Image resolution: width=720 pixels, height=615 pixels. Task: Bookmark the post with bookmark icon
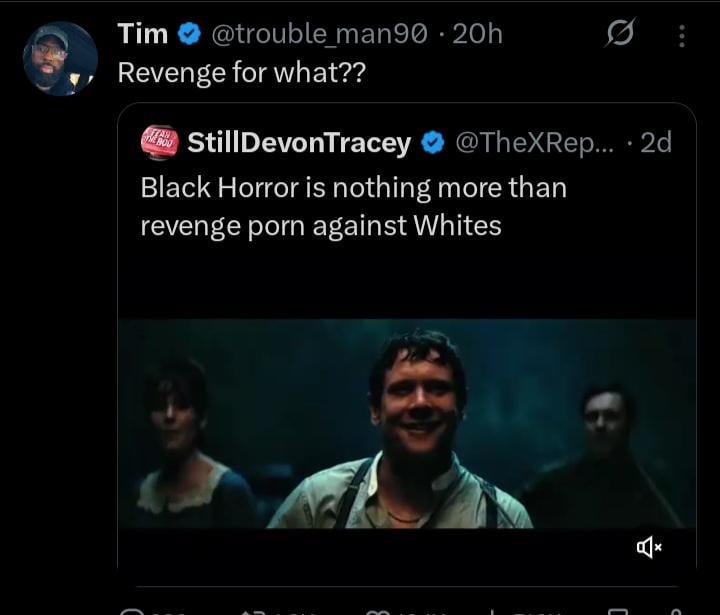(x=618, y=609)
